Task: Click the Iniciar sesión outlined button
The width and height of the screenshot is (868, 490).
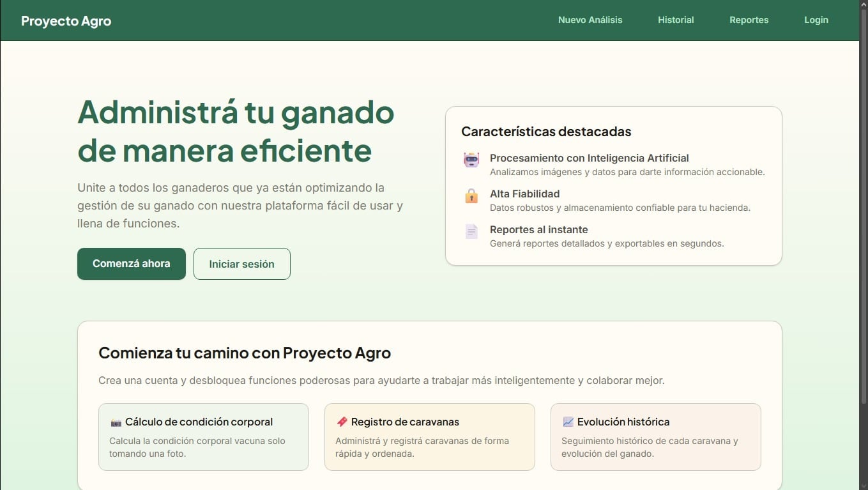Action: tap(241, 264)
